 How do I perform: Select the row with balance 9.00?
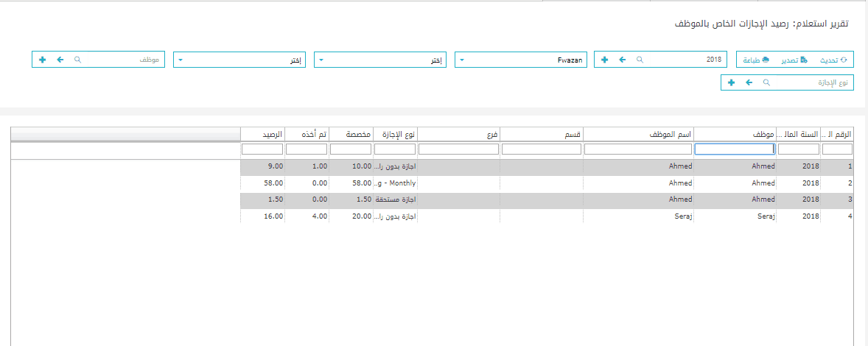pos(547,166)
